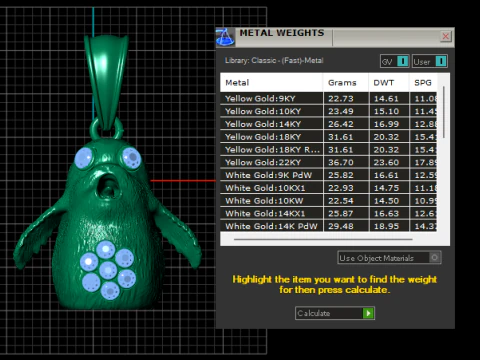
Task: Click the green Calculate arrow icon
Action: tap(368, 313)
